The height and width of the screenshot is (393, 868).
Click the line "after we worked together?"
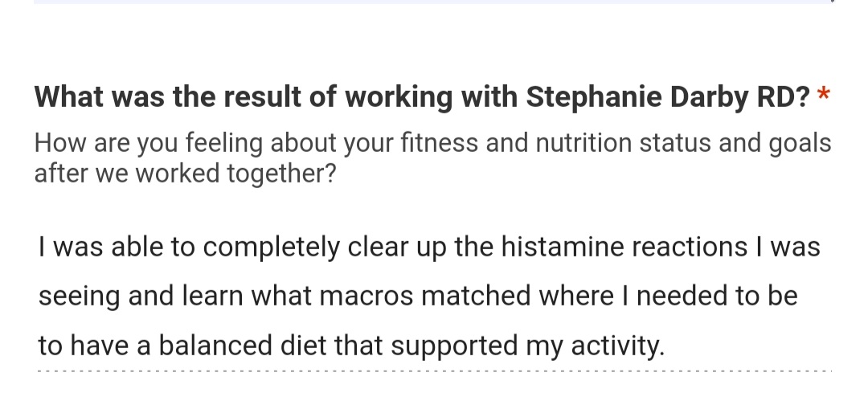pos(185,174)
